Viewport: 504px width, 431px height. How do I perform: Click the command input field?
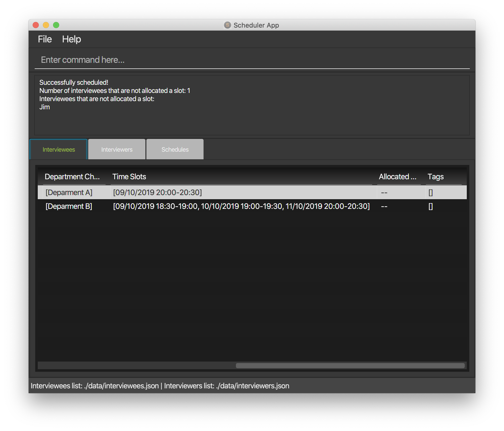[x=251, y=60]
